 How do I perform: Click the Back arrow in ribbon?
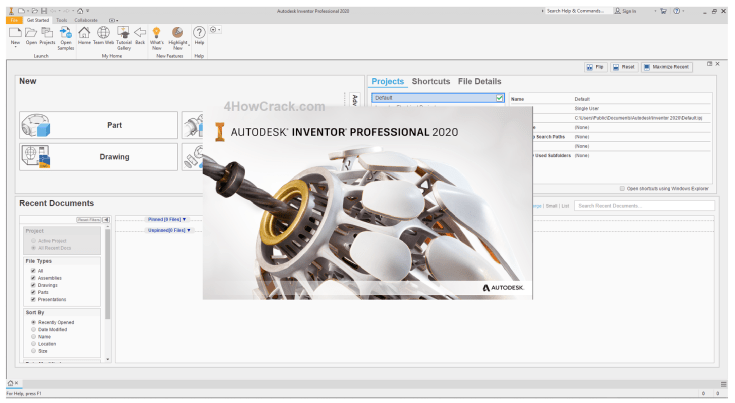pos(140,32)
